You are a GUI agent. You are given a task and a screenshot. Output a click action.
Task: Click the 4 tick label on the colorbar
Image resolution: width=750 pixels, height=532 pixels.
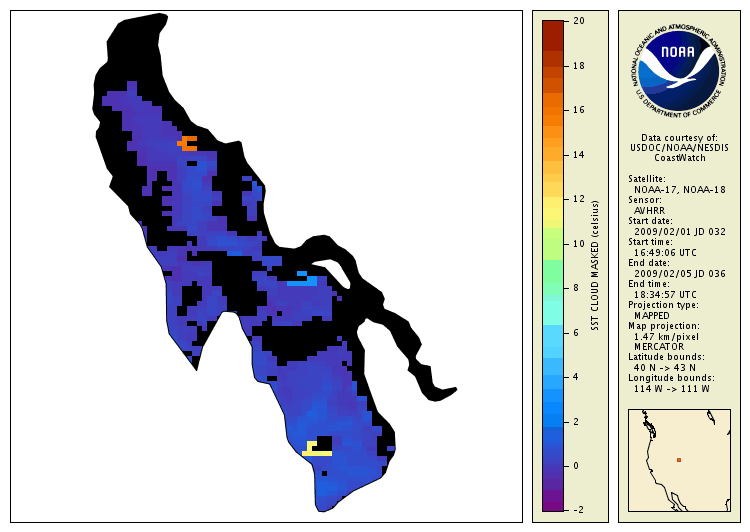[x=576, y=377]
